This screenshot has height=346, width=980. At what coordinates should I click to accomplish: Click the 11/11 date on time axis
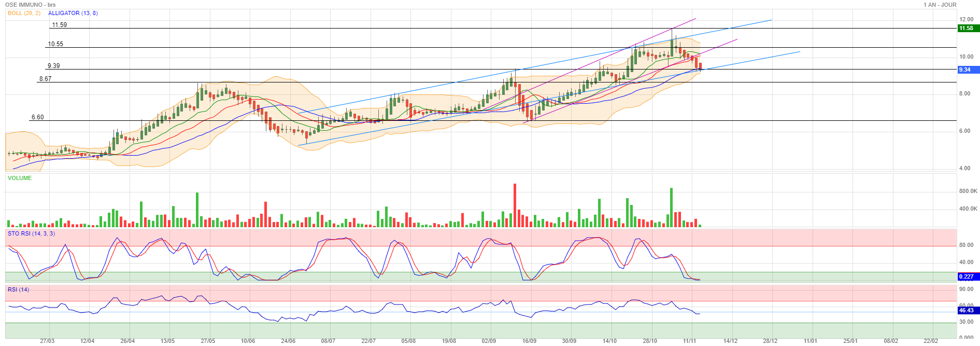pos(690,341)
